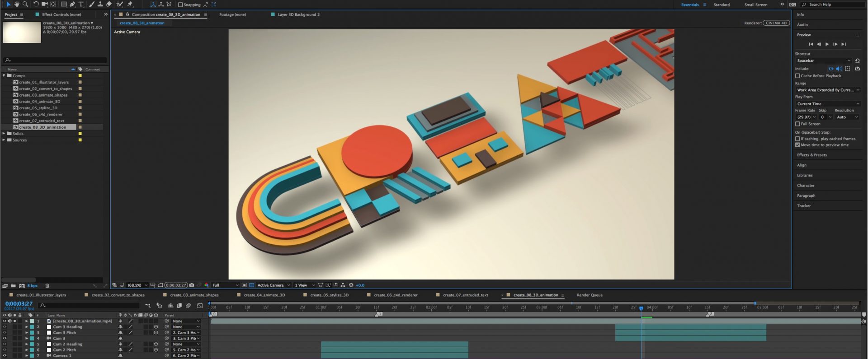The width and height of the screenshot is (868, 359).
Task: Expand Cam 2 Pitch layer properties
Action: point(27,350)
